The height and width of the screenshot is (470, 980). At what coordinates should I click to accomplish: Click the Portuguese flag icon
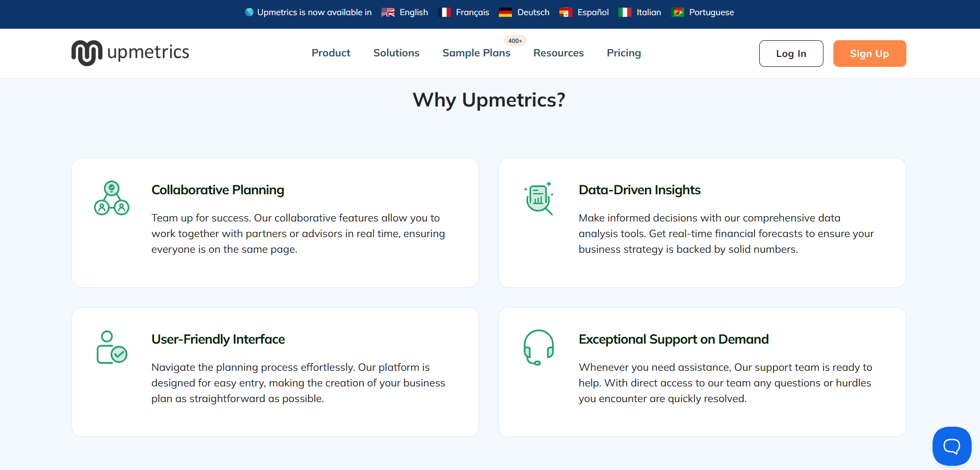pos(678,13)
